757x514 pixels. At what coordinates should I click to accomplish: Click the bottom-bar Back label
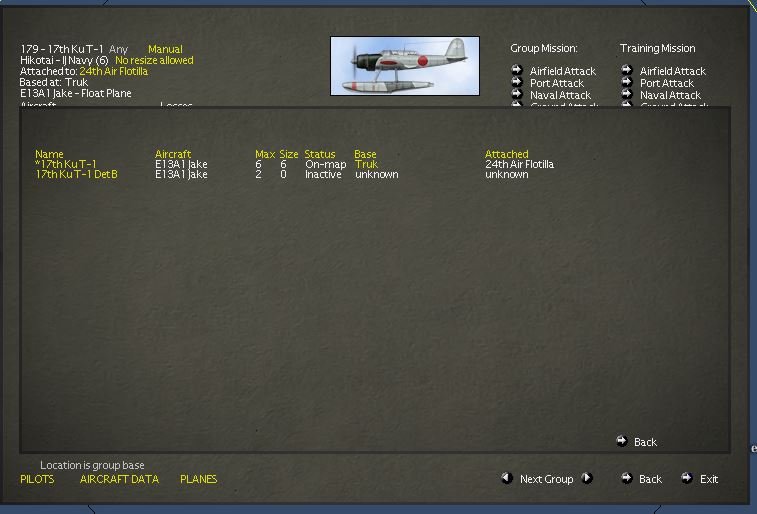[x=650, y=479]
